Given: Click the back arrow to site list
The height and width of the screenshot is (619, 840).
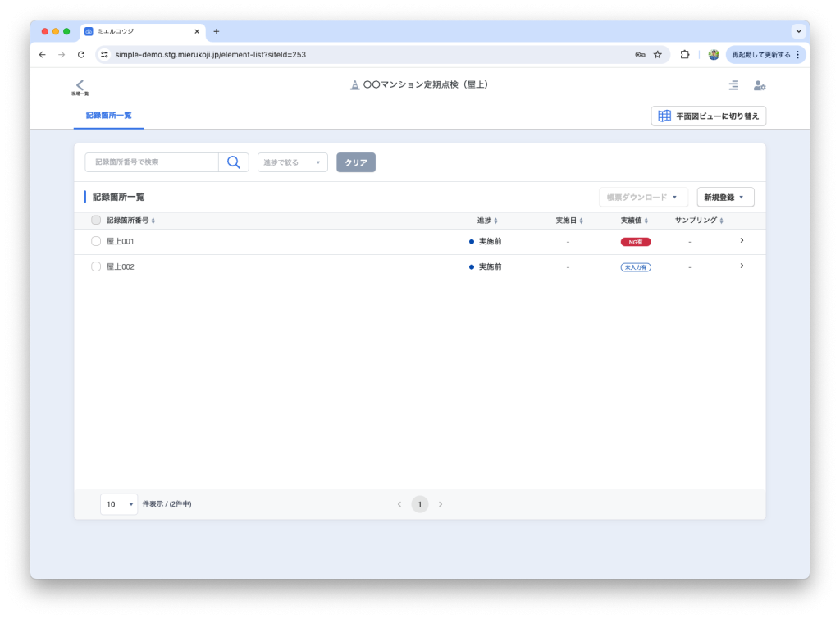Looking at the screenshot, I should pos(80,86).
